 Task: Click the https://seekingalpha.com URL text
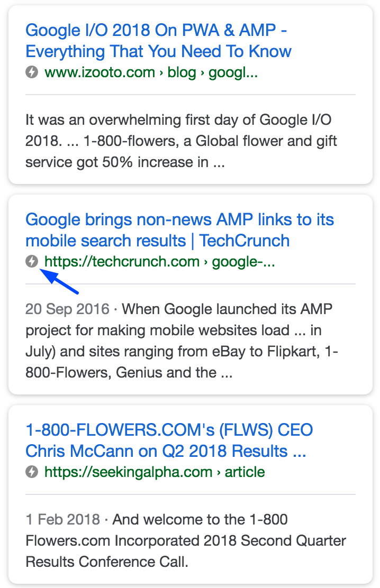click(x=129, y=472)
